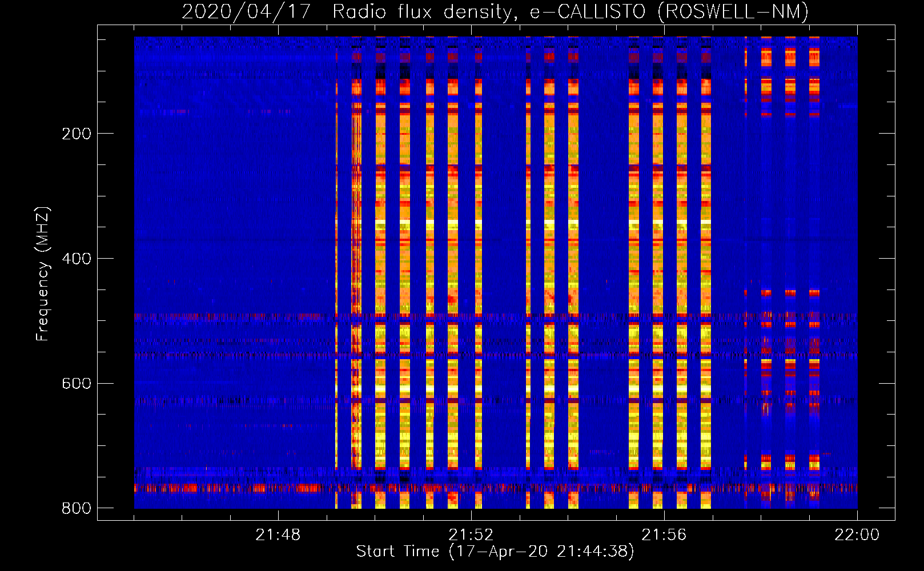The height and width of the screenshot is (571, 924).
Task: Click the 400 frequency tick label
Action: pyautogui.click(x=76, y=259)
